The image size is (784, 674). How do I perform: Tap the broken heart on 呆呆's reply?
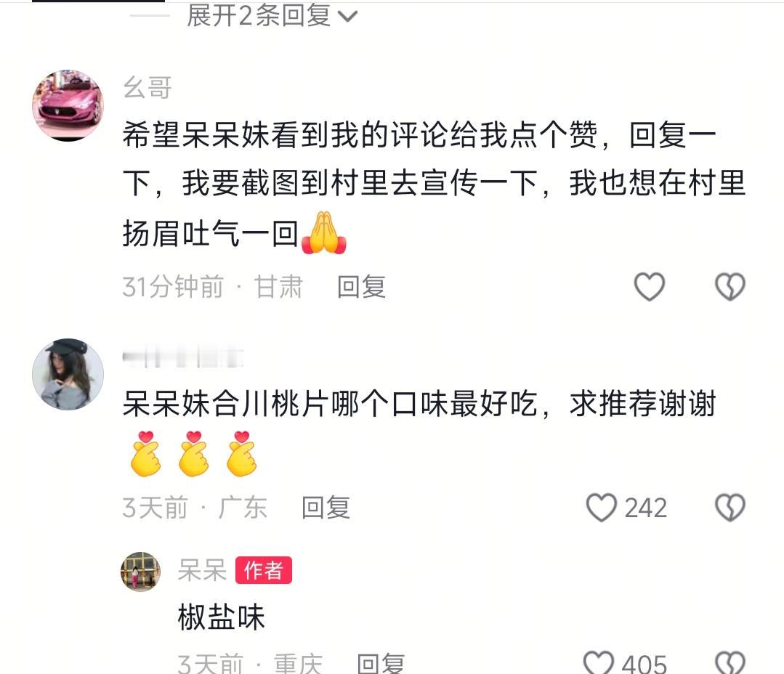pos(730,663)
